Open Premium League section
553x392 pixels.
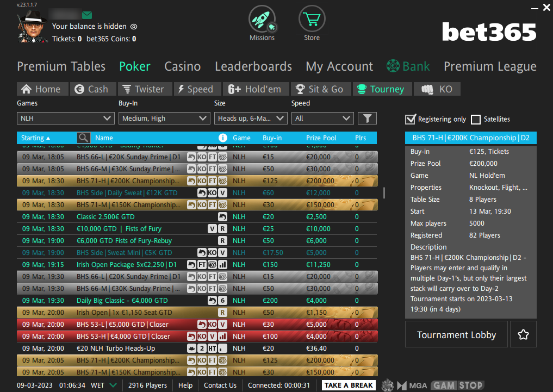(x=490, y=66)
